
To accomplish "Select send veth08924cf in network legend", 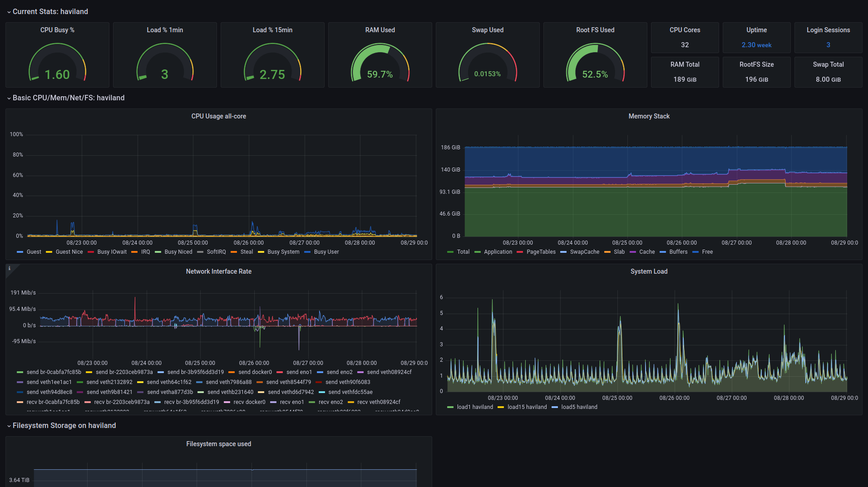I will (x=389, y=372).
